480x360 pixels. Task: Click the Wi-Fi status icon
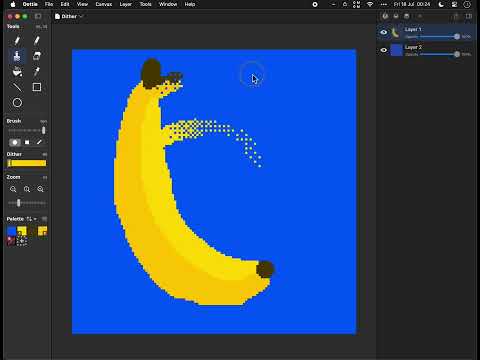point(370,4)
